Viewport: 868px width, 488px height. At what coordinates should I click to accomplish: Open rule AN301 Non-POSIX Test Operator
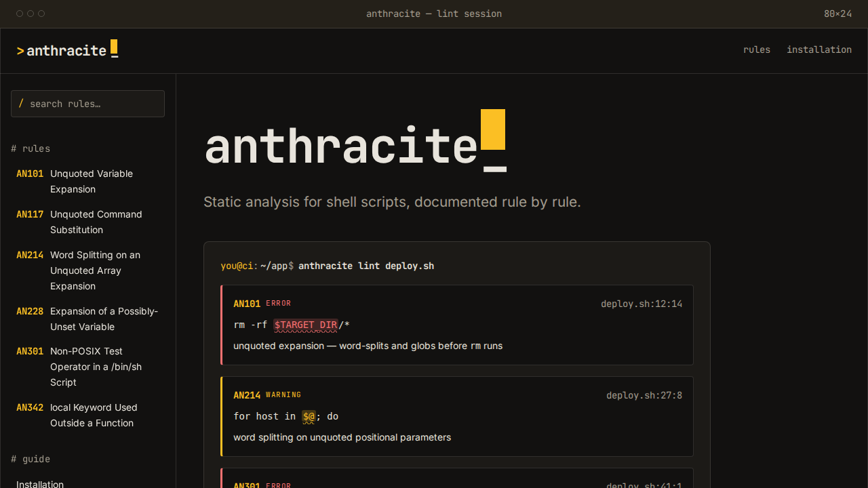[87, 367]
